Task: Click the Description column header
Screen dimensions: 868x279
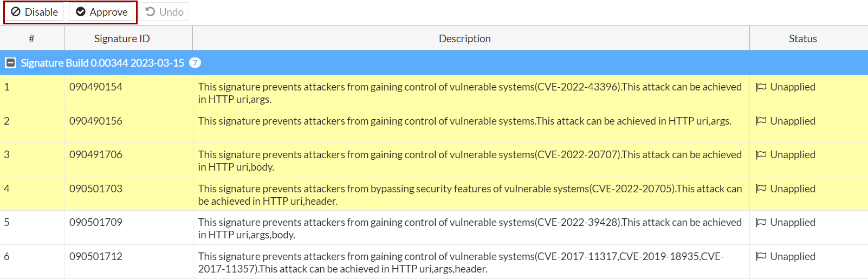Action: (x=464, y=38)
